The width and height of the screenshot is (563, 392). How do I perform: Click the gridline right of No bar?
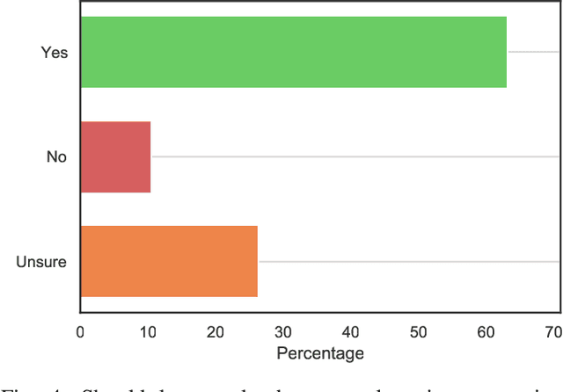(352, 156)
